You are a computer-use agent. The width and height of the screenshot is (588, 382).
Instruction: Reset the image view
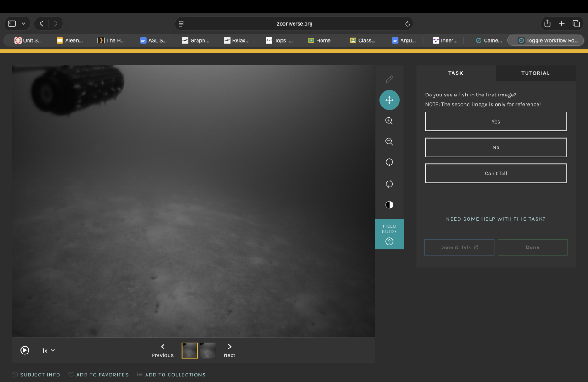(389, 184)
